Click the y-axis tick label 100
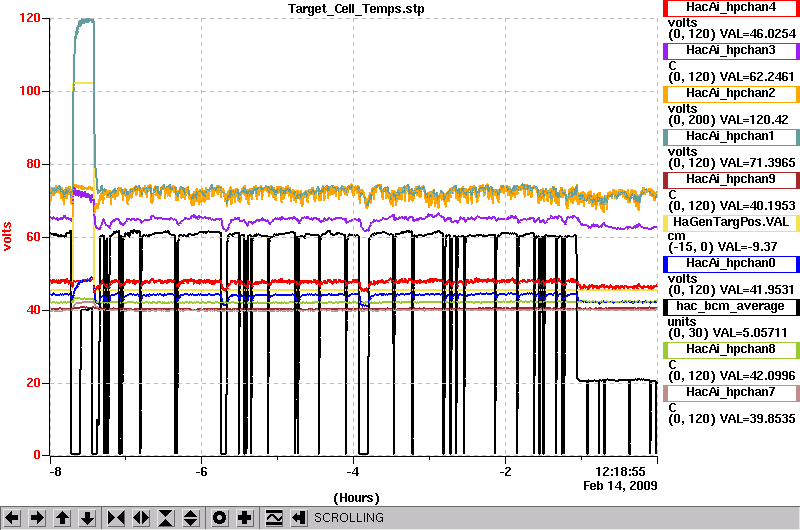800x530 pixels. 30,91
